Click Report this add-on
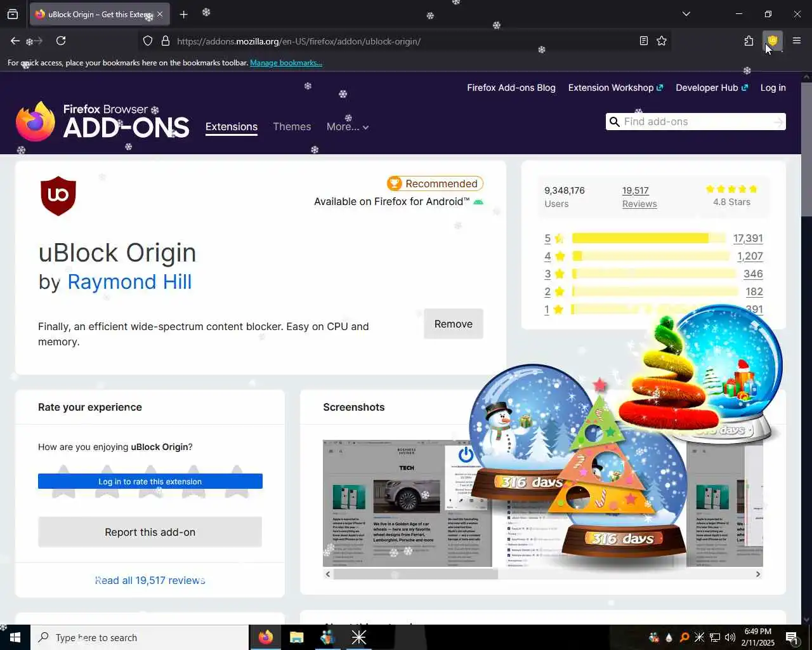The width and height of the screenshot is (812, 650). 150,532
